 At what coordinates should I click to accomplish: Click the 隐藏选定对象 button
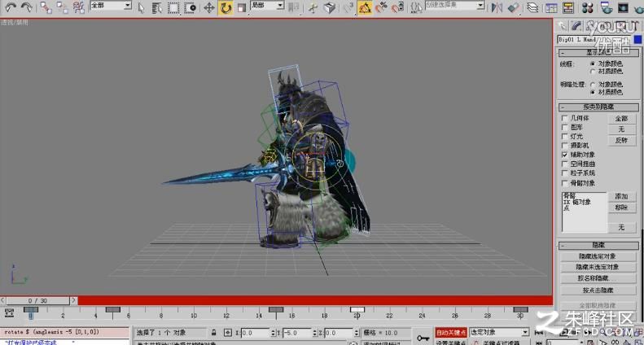click(x=598, y=255)
